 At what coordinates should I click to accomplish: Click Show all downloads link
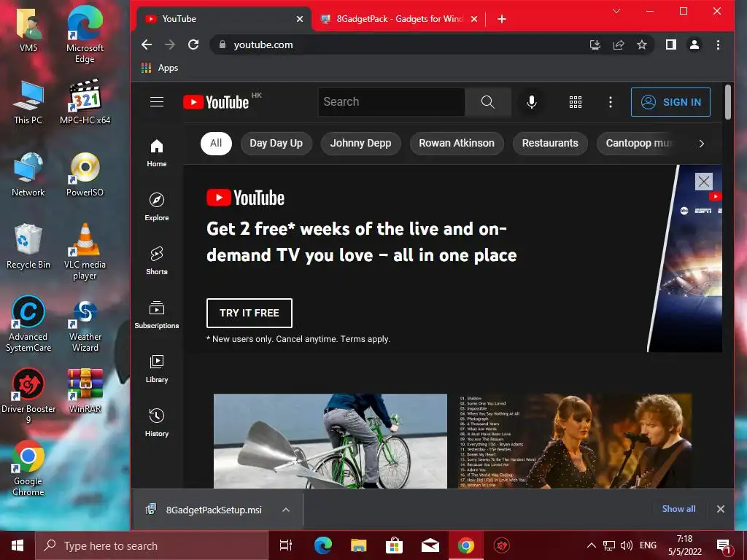(678, 509)
